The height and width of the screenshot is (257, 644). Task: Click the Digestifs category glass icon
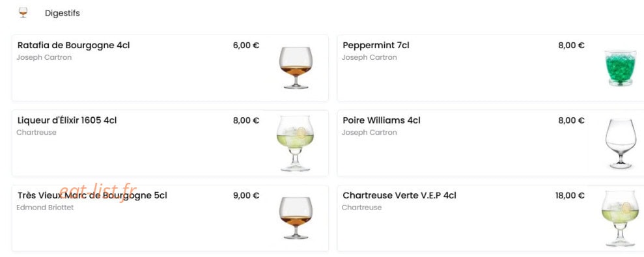click(x=23, y=13)
